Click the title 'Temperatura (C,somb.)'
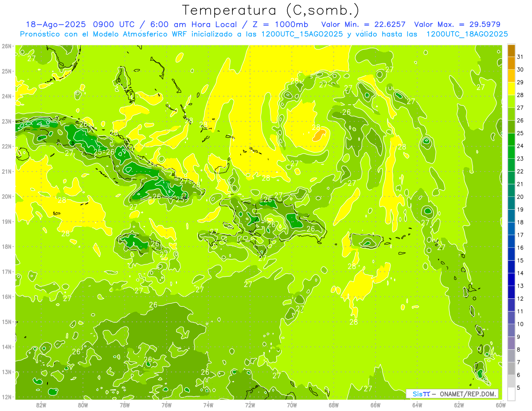532x411 pixels. point(271,10)
